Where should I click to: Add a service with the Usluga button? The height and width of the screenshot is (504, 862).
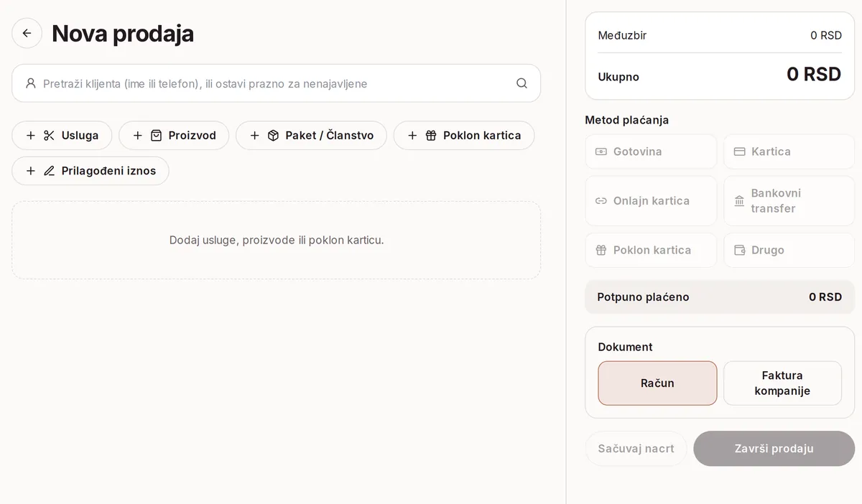pos(62,135)
